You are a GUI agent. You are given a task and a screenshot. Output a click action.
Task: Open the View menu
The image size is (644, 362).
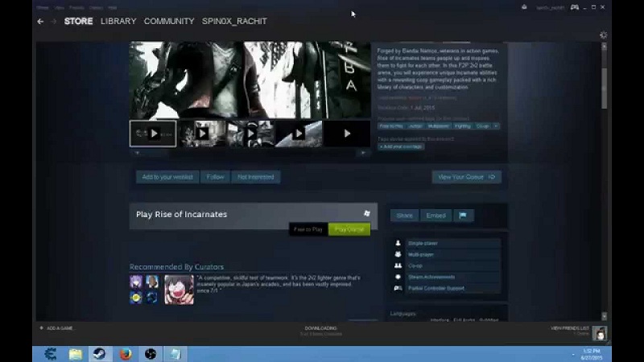pos(59,7)
